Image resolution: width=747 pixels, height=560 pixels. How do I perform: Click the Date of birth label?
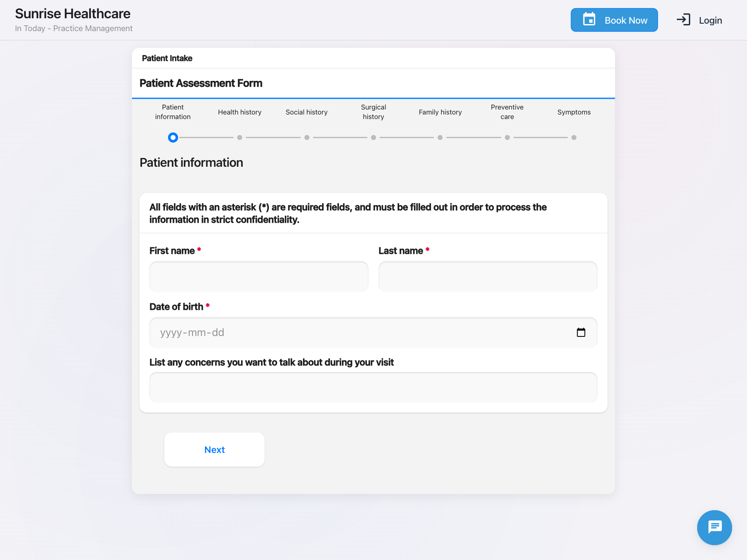(x=176, y=307)
